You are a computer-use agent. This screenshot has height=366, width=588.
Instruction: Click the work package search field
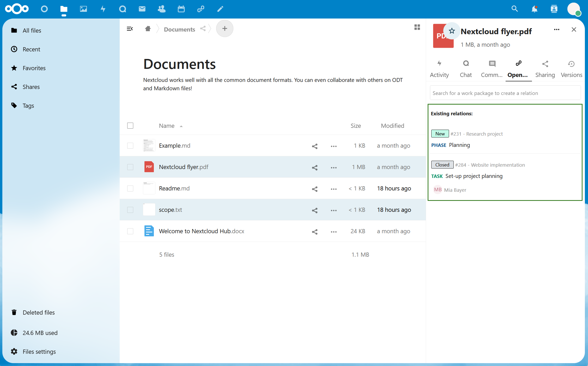505,93
